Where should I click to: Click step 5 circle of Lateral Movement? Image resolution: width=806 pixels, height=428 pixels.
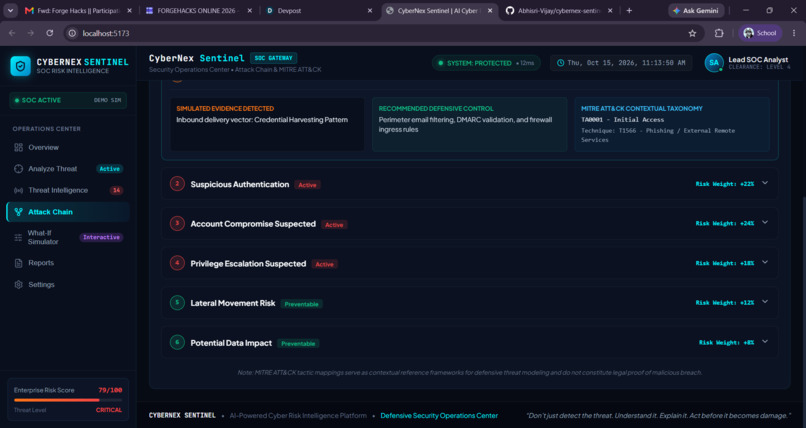pyautogui.click(x=177, y=302)
